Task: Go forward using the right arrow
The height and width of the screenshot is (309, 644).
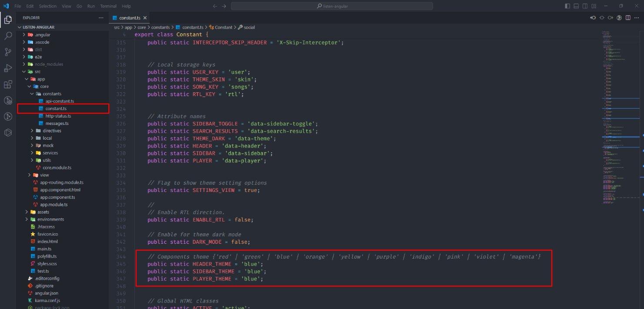Action: coord(224,6)
